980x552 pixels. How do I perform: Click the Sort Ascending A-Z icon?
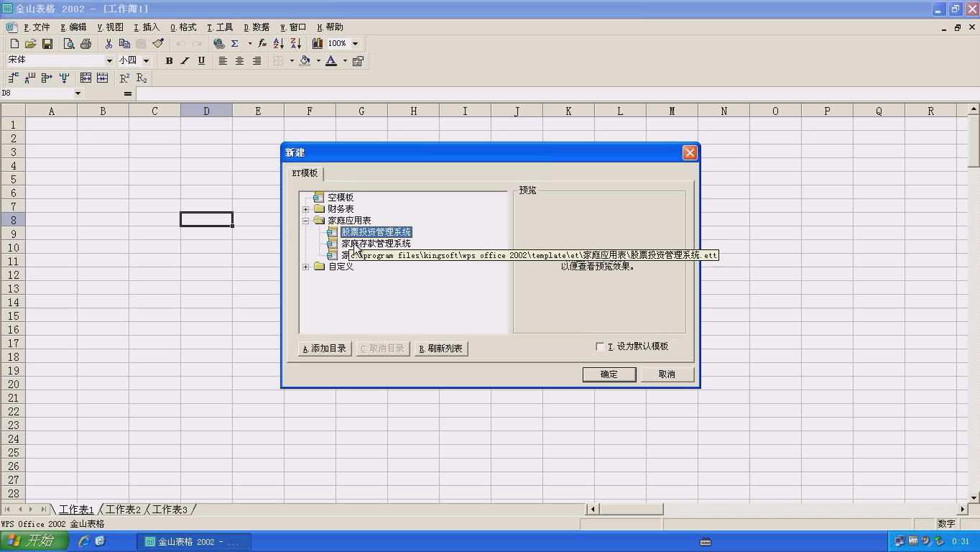pyautogui.click(x=279, y=44)
